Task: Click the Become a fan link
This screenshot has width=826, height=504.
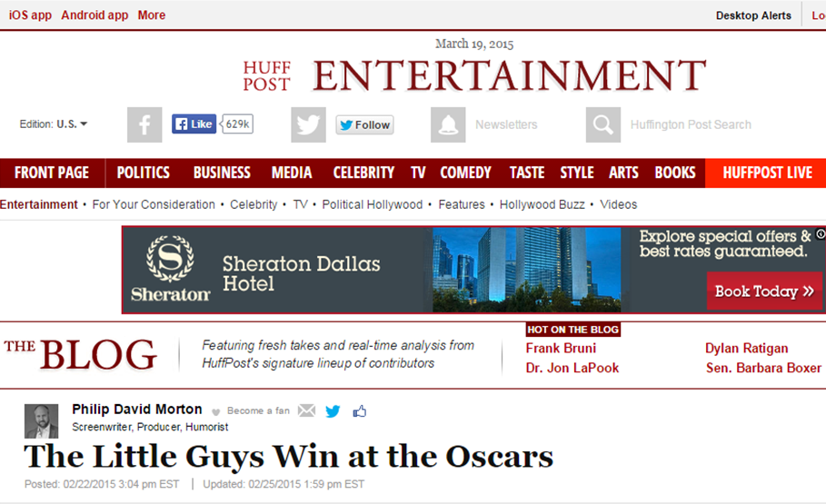Action: coord(258,410)
